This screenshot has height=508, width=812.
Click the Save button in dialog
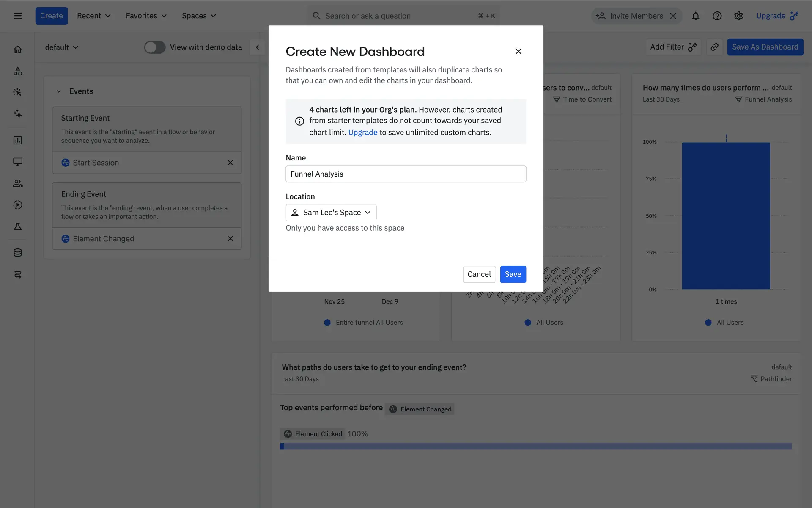pyautogui.click(x=513, y=274)
